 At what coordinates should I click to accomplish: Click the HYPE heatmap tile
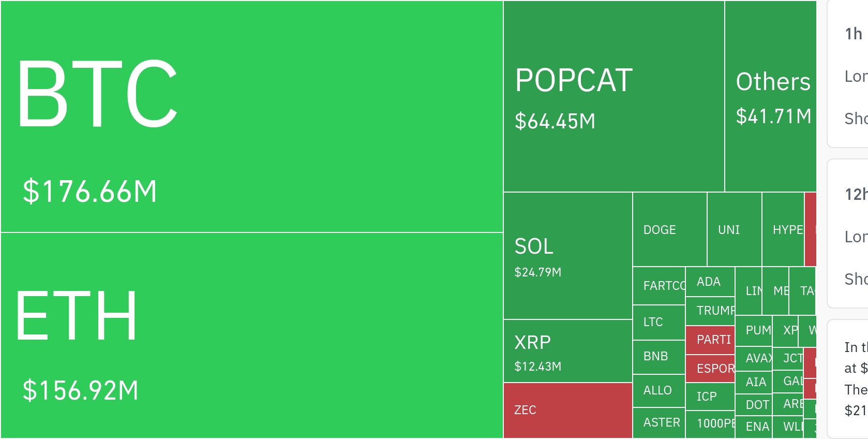click(783, 230)
